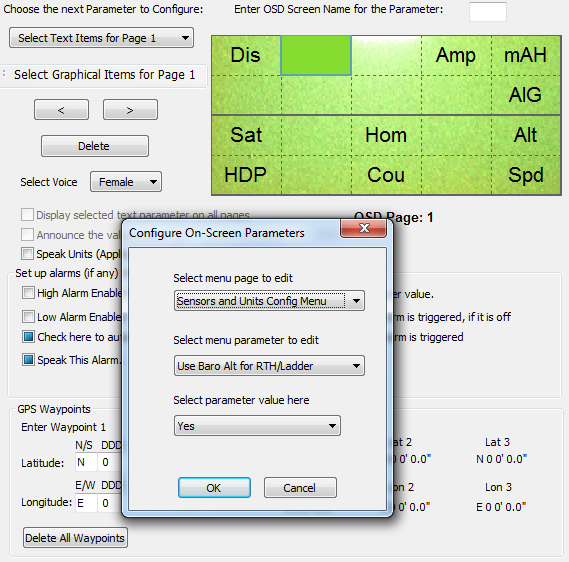Open Select Text Items for Page 1 dropdown

tap(101, 38)
